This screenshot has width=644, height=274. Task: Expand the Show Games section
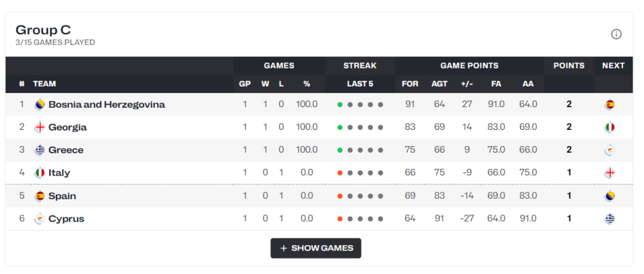(x=316, y=249)
